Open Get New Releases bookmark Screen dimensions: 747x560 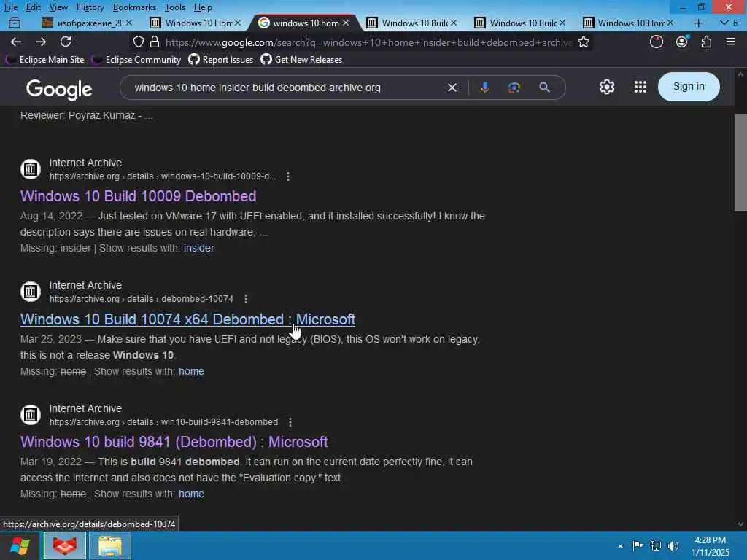[x=301, y=60]
